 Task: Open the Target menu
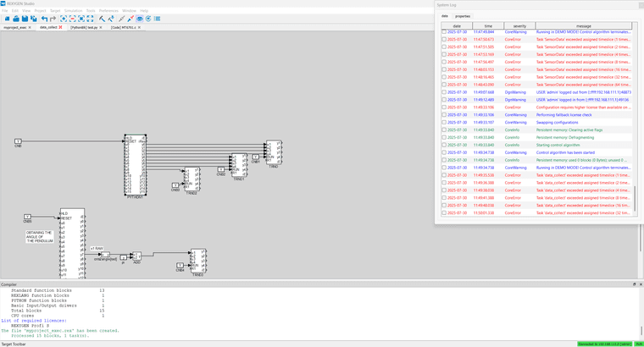click(x=55, y=11)
